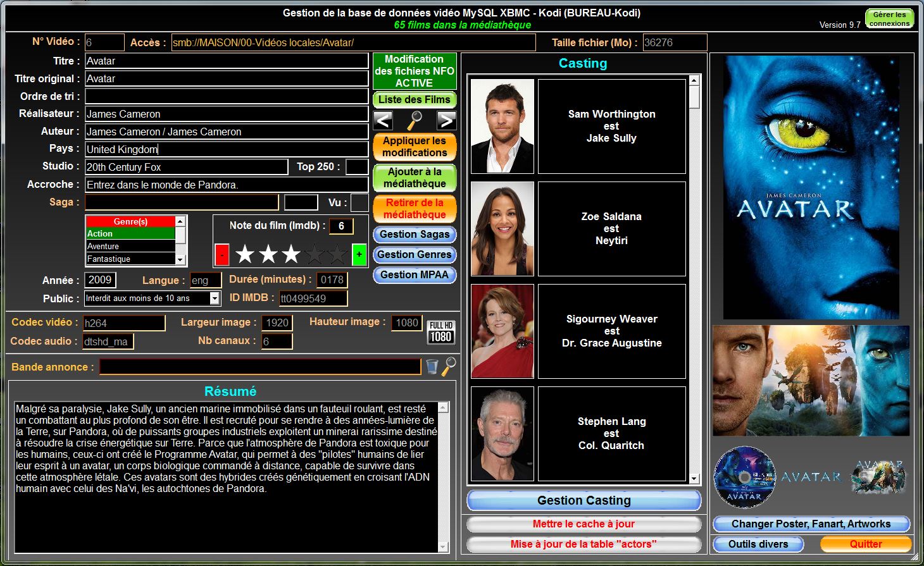
Task: Open Gestion Genres
Action: pyautogui.click(x=415, y=255)
